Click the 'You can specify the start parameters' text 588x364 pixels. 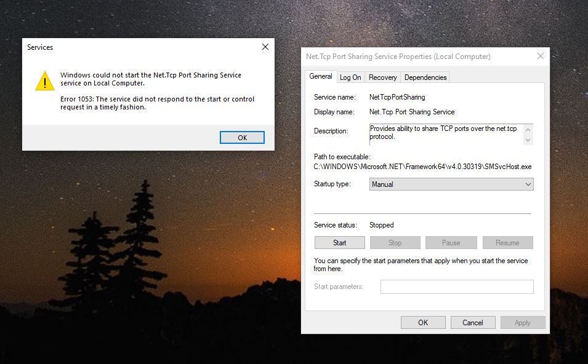[x=421, y=264]
